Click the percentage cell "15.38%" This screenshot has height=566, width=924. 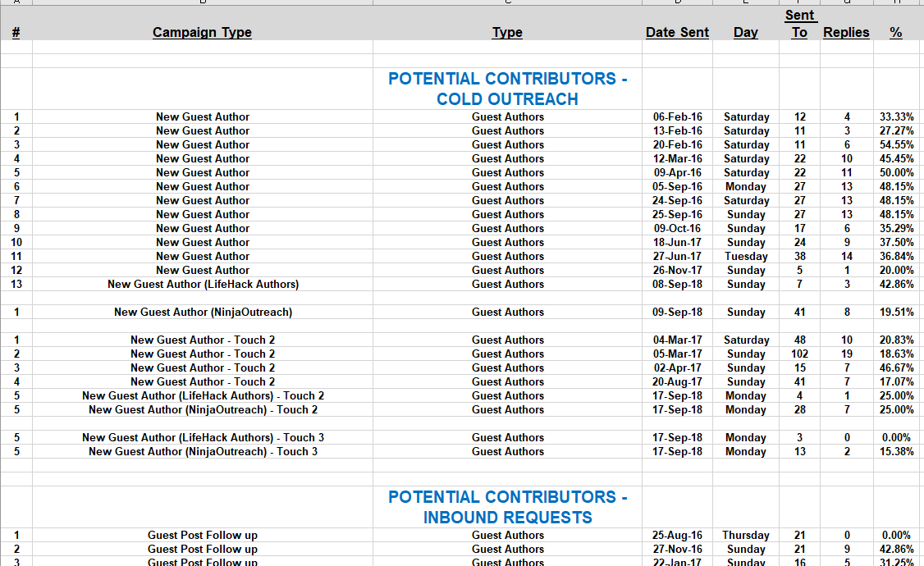coord(896,452)
